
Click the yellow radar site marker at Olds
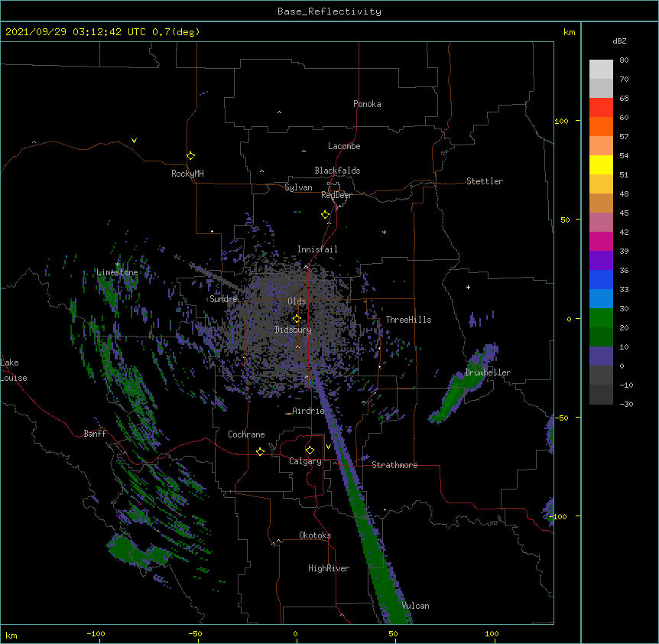pyautogui.click(x=297, y=319)
